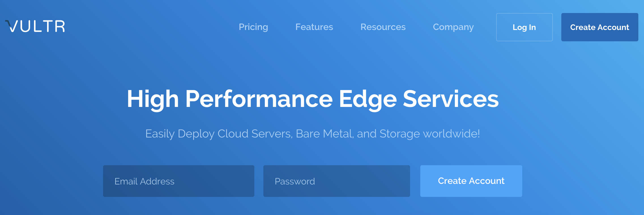Open the Features navigation menu
This screenshot has height=215, width=644.
[x=314, y=27]
